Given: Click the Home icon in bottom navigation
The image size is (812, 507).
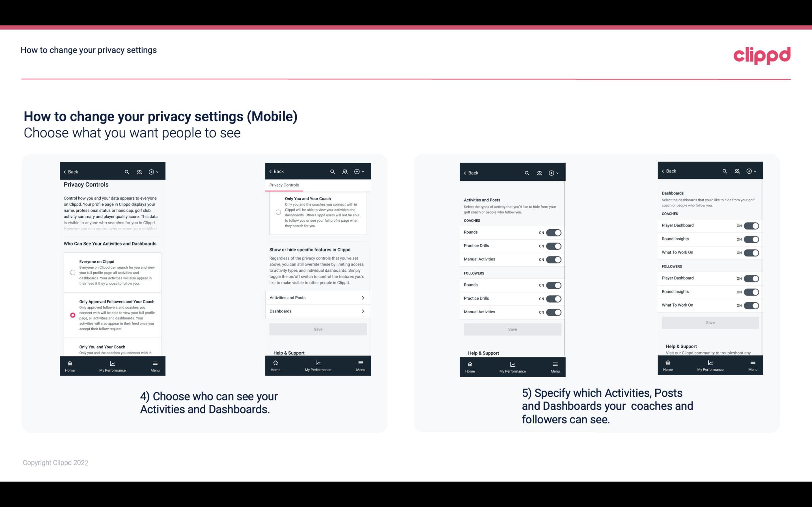Looking at the screenshot, I should (71, 363).
